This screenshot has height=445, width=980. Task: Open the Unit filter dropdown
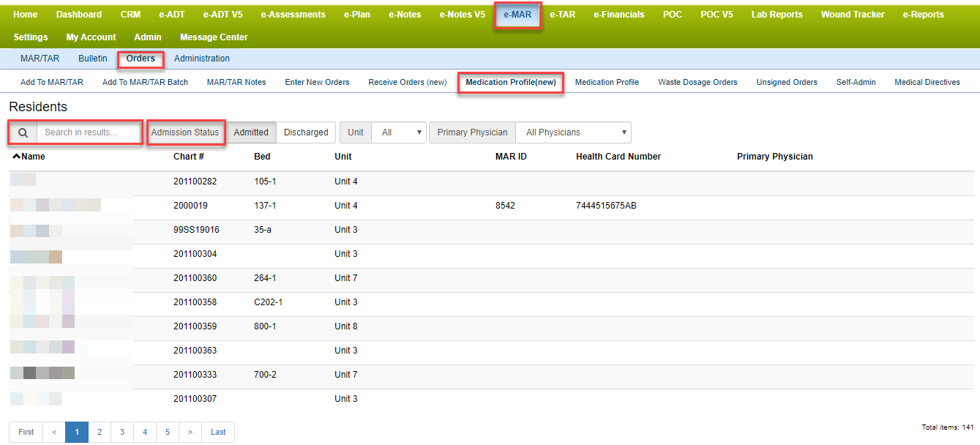399,132
